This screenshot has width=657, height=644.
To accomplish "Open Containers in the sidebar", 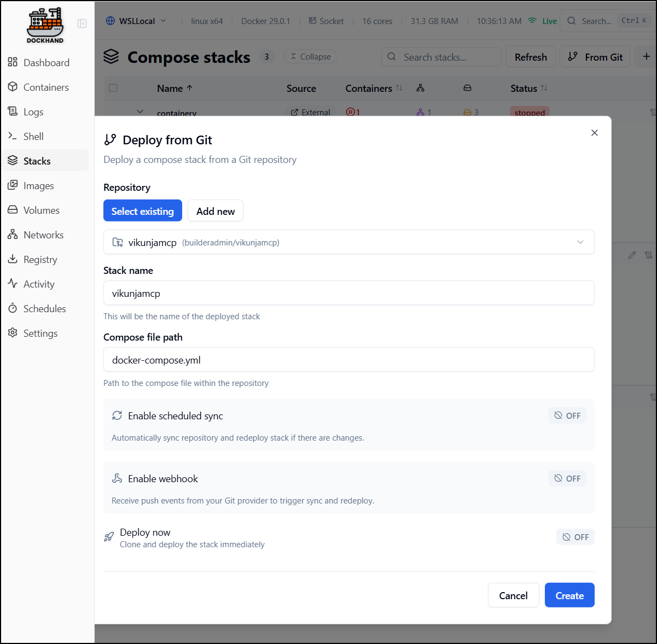I will (x=46, y=87).
